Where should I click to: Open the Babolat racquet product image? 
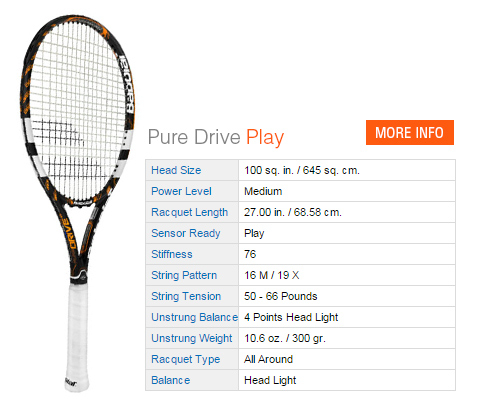(77, 202)
